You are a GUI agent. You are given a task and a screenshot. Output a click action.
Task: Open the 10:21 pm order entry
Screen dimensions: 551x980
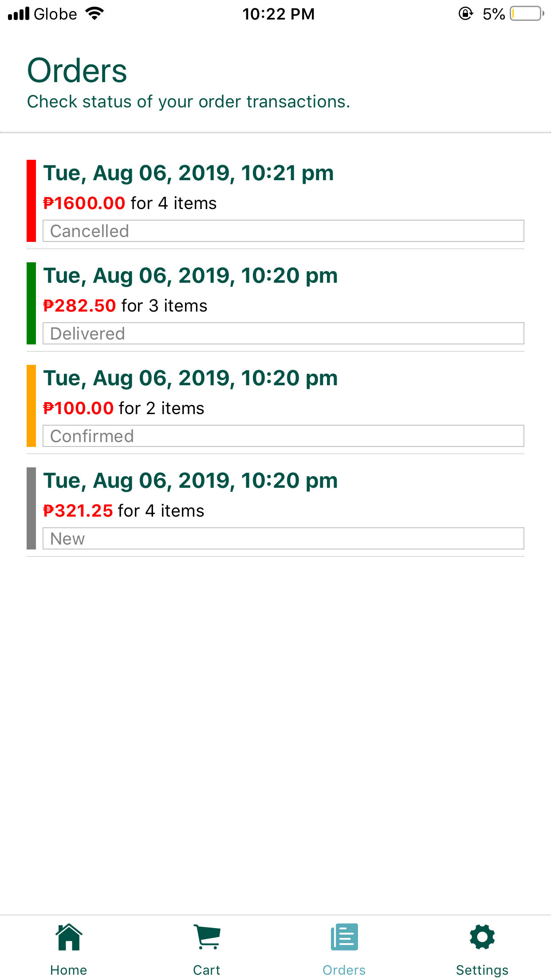coord(188,173)
